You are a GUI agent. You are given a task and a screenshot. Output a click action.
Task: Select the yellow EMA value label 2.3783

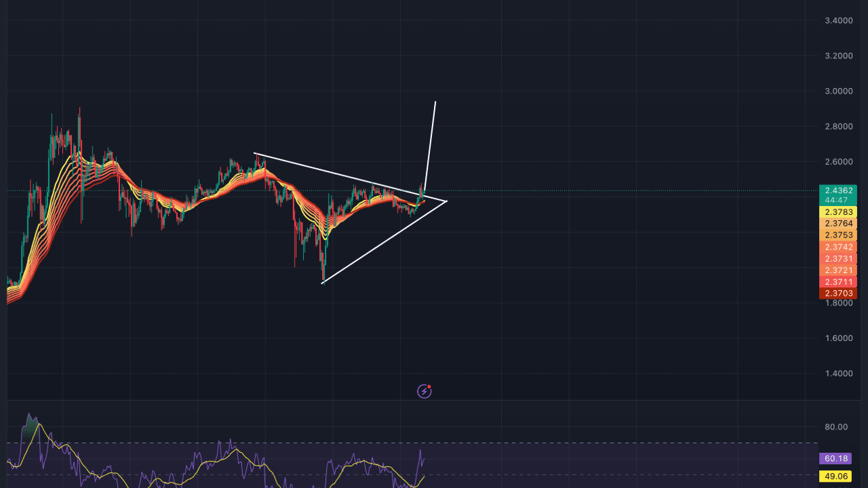pos(838,212)
